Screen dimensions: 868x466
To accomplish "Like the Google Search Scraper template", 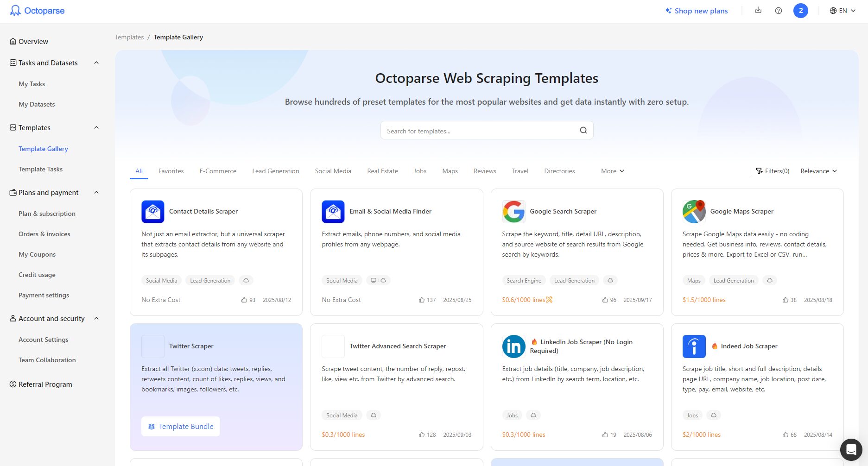I will (605, 300).
